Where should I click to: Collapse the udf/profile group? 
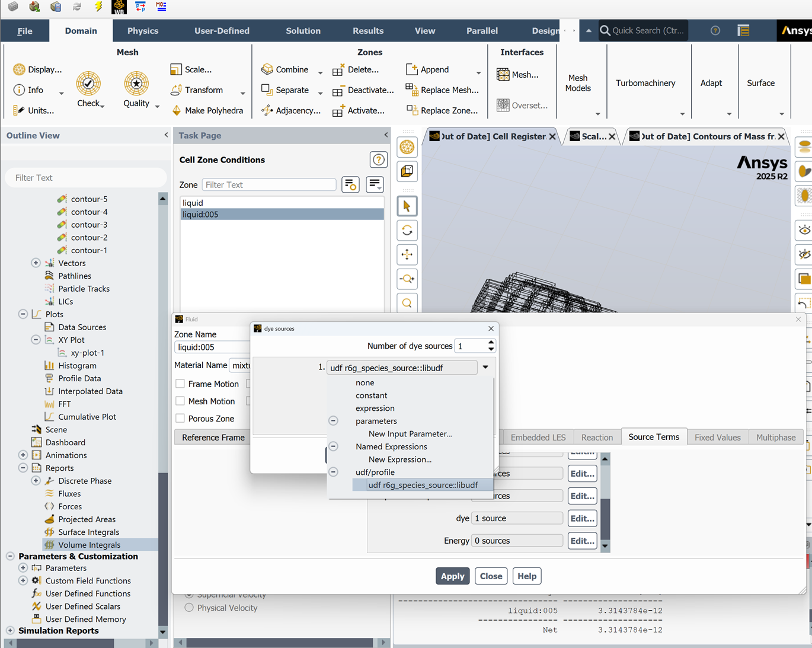pos(334,473)
